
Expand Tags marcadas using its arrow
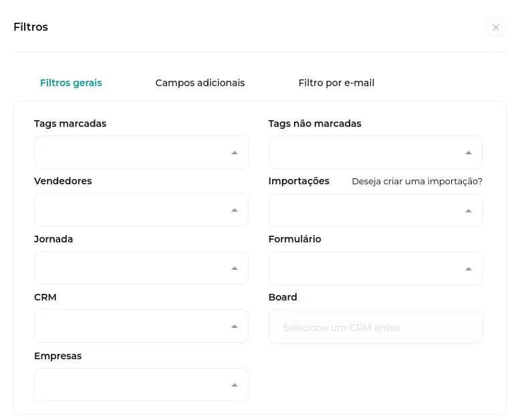[x=235, y=153]
